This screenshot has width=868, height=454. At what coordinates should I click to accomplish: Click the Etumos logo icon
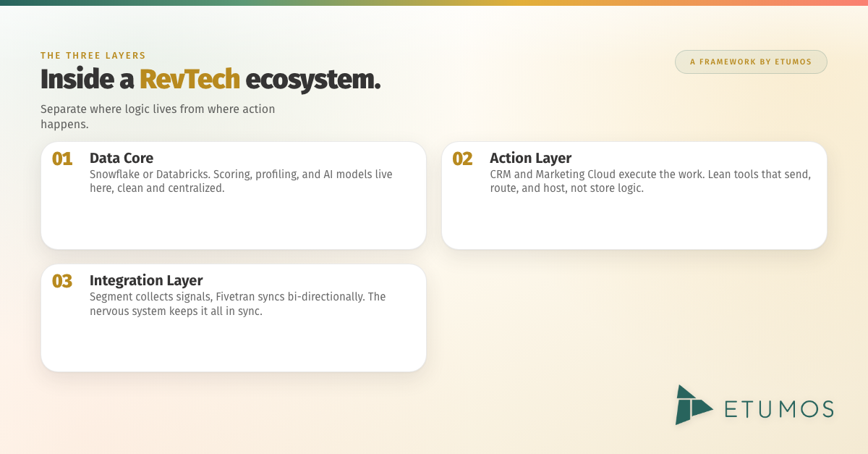coord(694,405)
